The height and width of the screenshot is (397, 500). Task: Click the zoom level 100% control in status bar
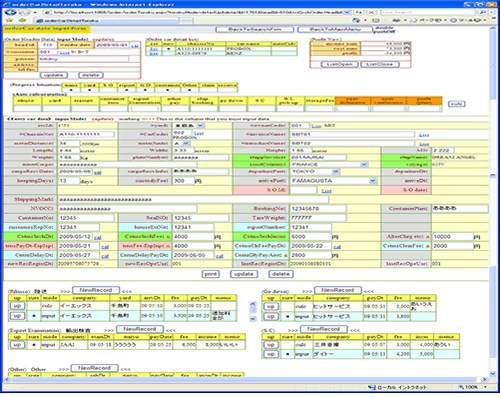coord(472,387)
